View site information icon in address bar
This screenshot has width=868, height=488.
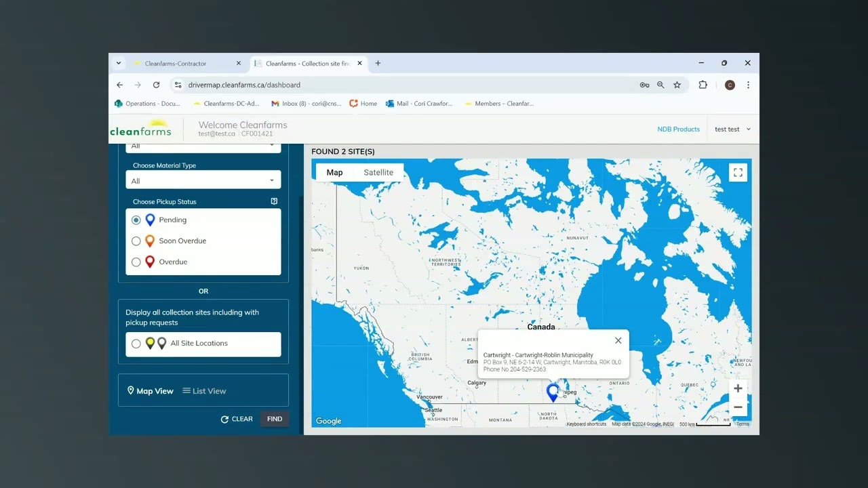178,85
